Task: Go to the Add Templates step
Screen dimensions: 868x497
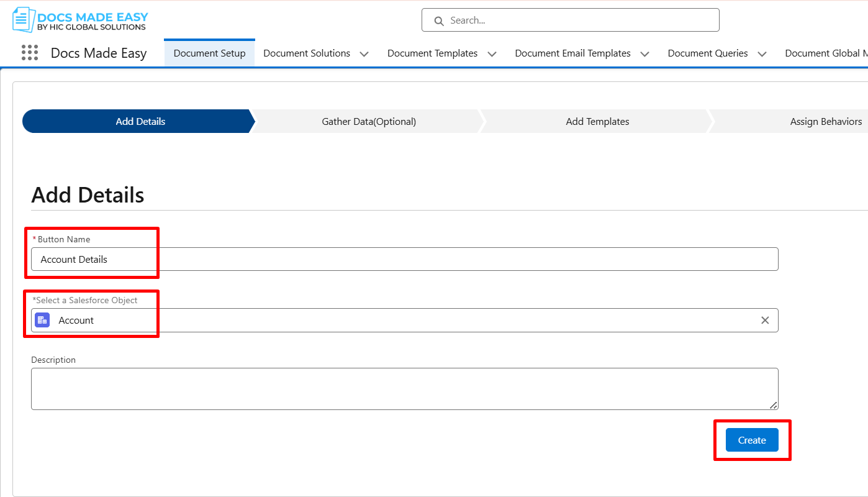Action: coord(597,122)
